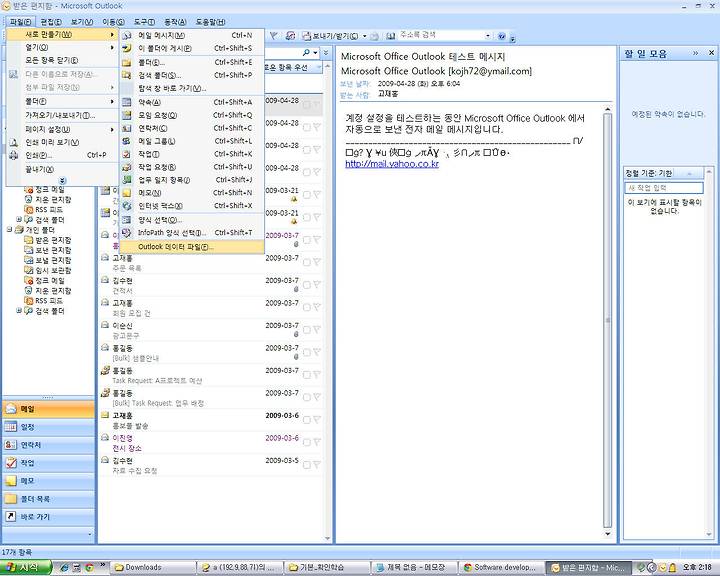Choose 연락처(C) Ctrl+Shift+C in the new-item submenu
Image resolution: width=720 pixels, height=576 pixels.
coord(192,128)
